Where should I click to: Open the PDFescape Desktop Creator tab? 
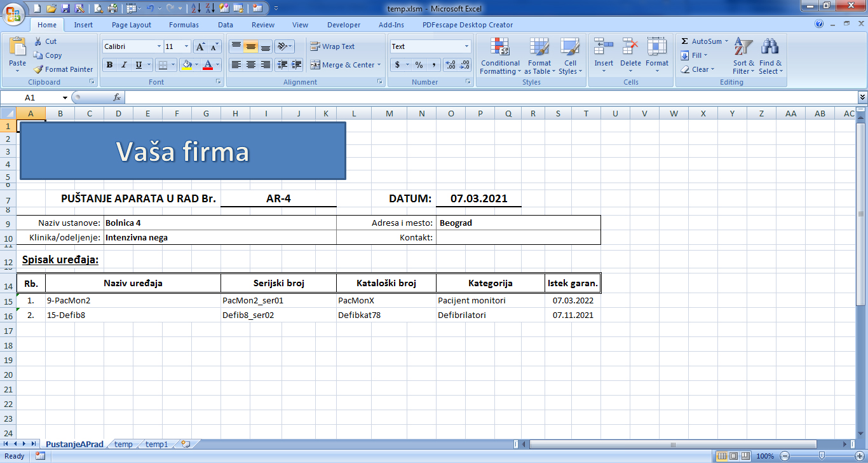click(x=468, y=25)
